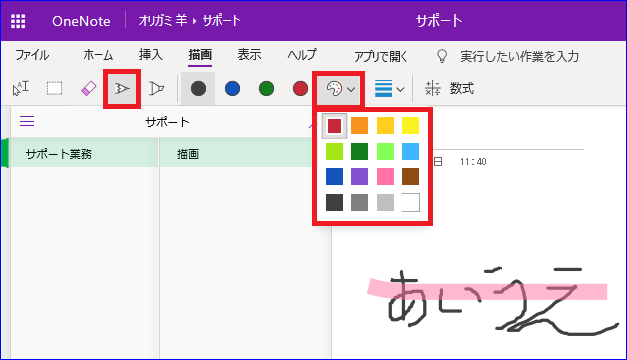Choose the orange swatch in palette
The height and width of the screenshot is (360, 627).
pyautogui.click(x=359, y=126)
